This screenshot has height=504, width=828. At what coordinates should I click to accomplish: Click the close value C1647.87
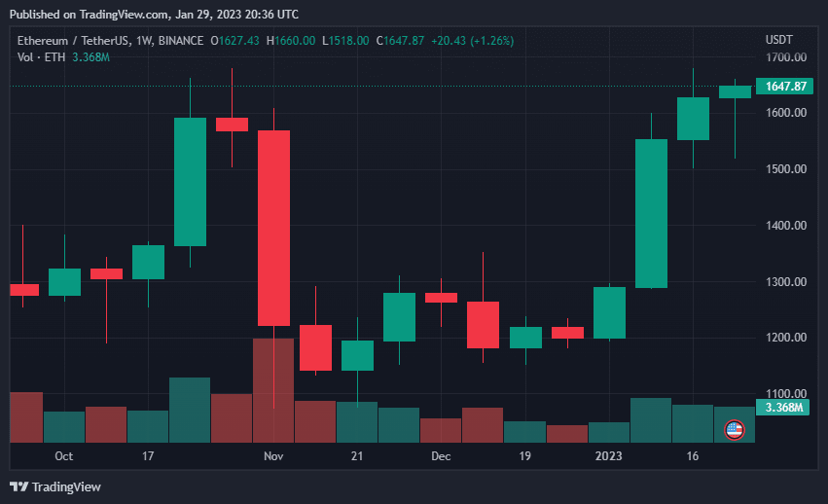pos(400,41)
